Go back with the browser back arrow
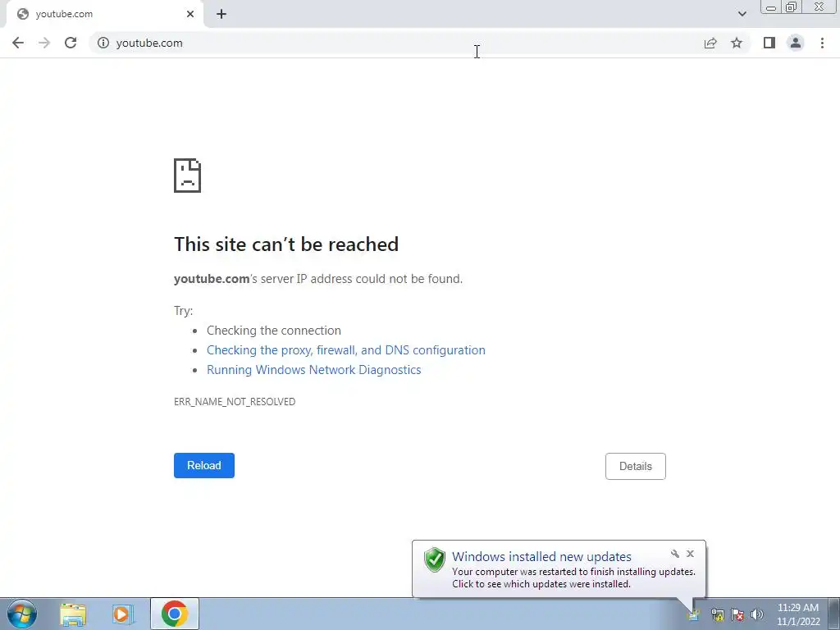This screenshot has height=630, width=840. [x=18, y=43]
